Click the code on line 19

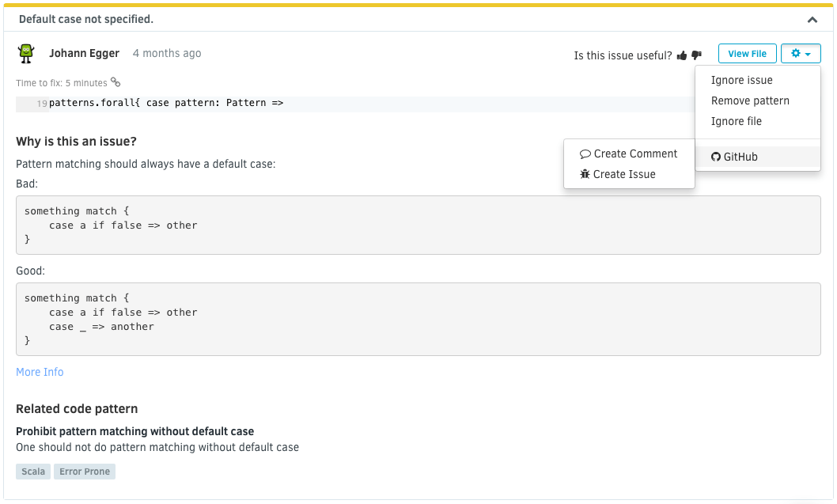[x=166, y=104]
